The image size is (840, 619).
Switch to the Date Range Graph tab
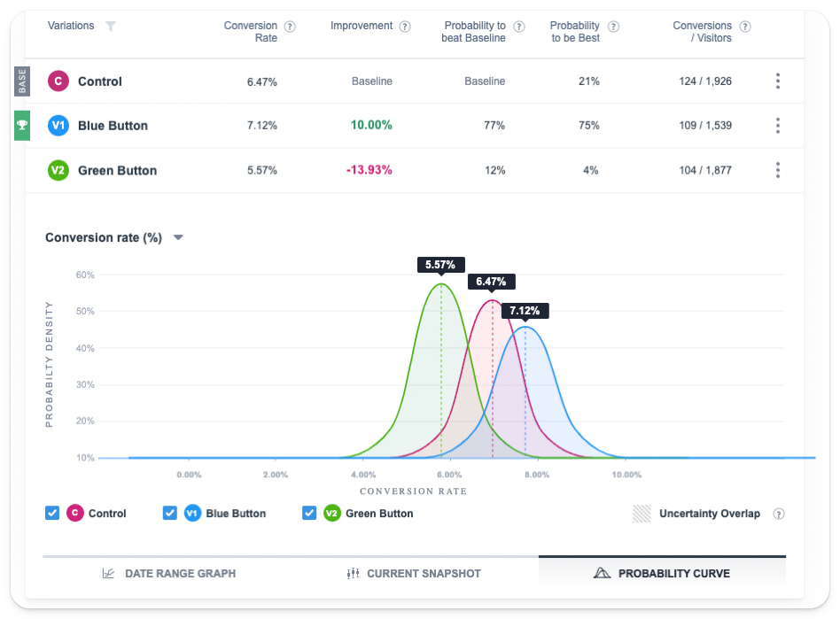point(169,573)
